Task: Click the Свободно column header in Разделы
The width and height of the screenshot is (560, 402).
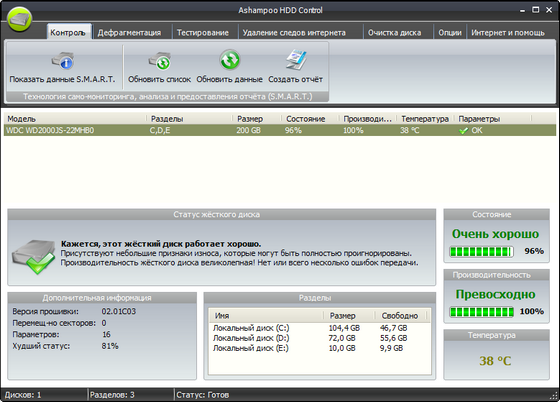Action: (x=400, y=316)
